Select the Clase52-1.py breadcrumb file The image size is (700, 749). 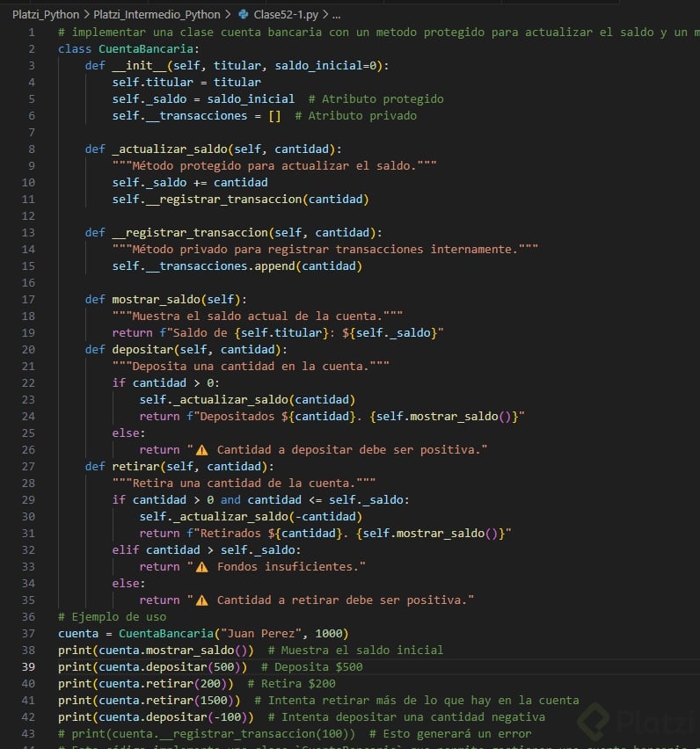[x=286, y=15]
